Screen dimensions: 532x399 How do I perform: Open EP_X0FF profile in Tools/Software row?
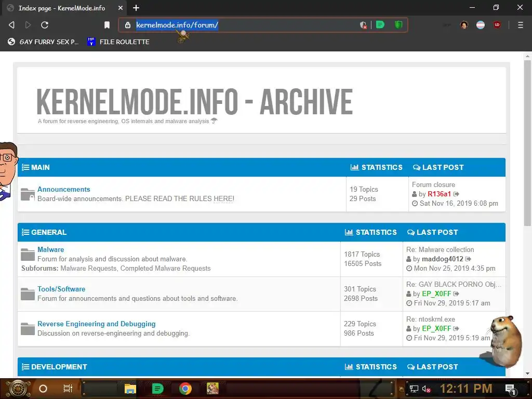(436, 294)
